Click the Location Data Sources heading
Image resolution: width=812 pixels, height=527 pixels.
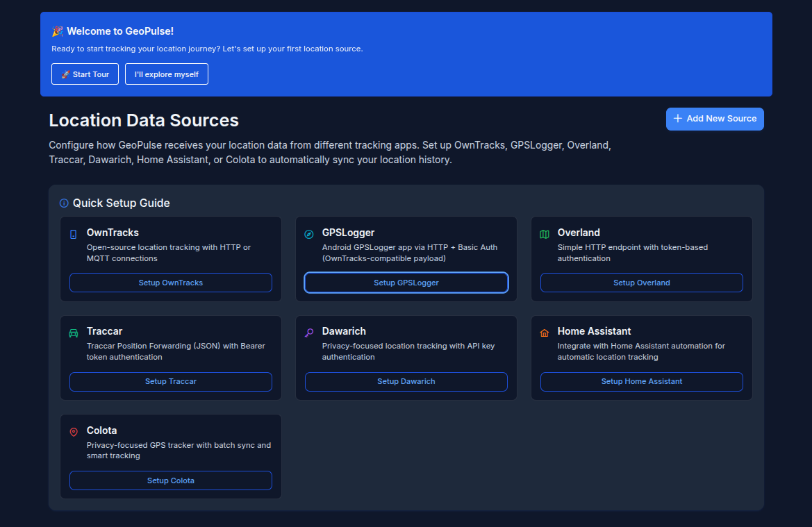click(x=144, y=120)
